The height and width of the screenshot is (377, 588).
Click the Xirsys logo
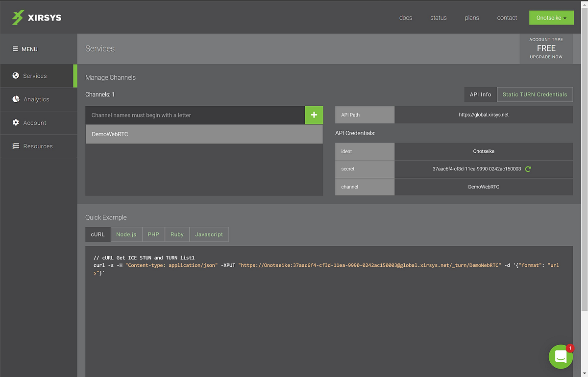point(36,17)
